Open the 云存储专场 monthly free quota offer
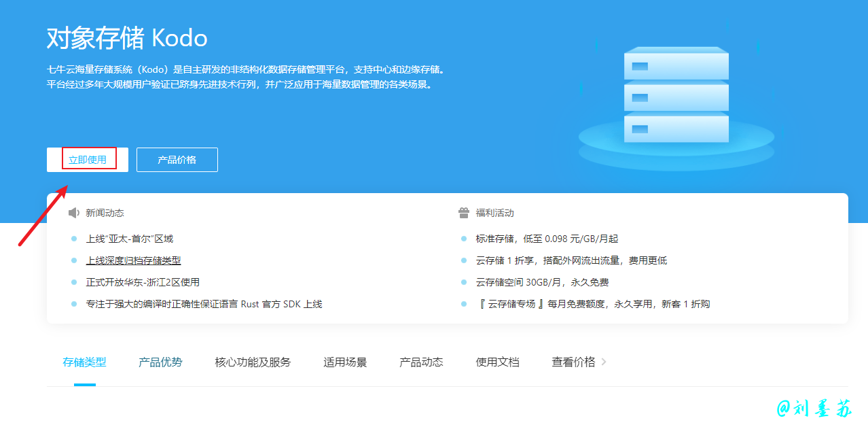Viewport: 868px width, 427px height. [x=594, y=304]
